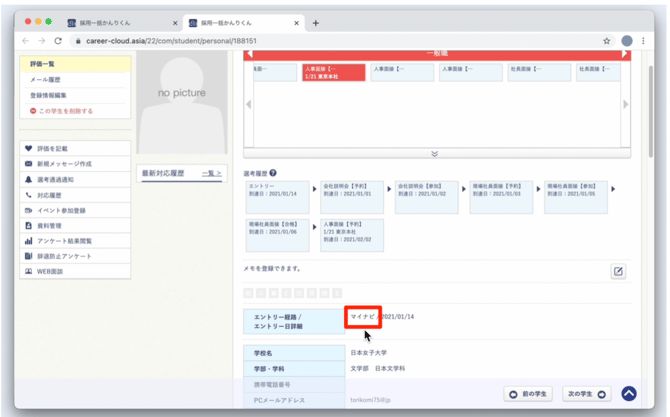Reload the page with the refresh icon
The height and width of the screenshot is (417, 670).
point(59,41)
